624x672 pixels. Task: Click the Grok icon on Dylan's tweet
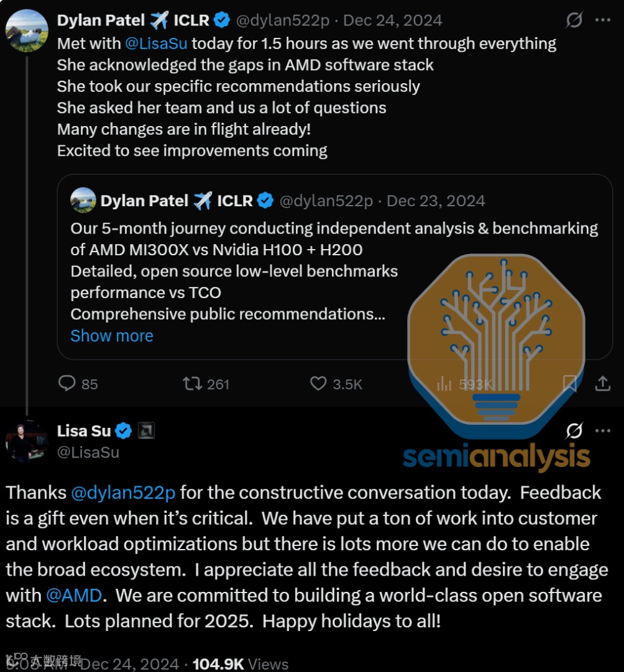[574, 20]
